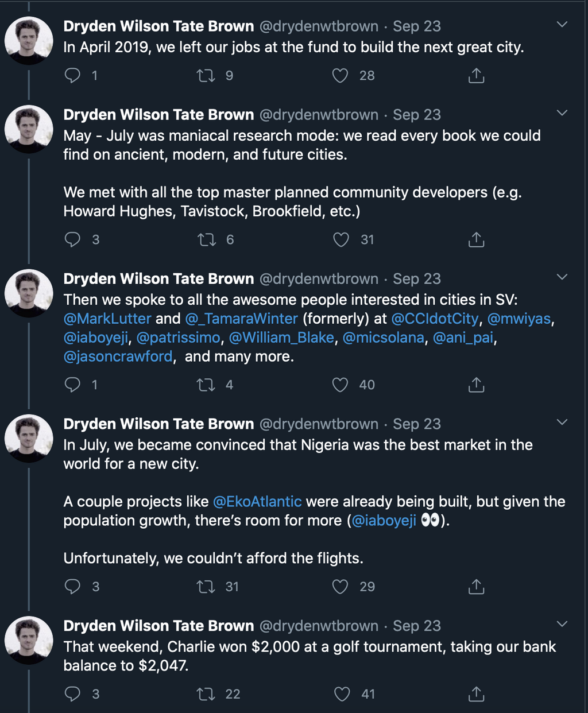Expand more menu on maniacal research tweet

(x=562, y=113)
